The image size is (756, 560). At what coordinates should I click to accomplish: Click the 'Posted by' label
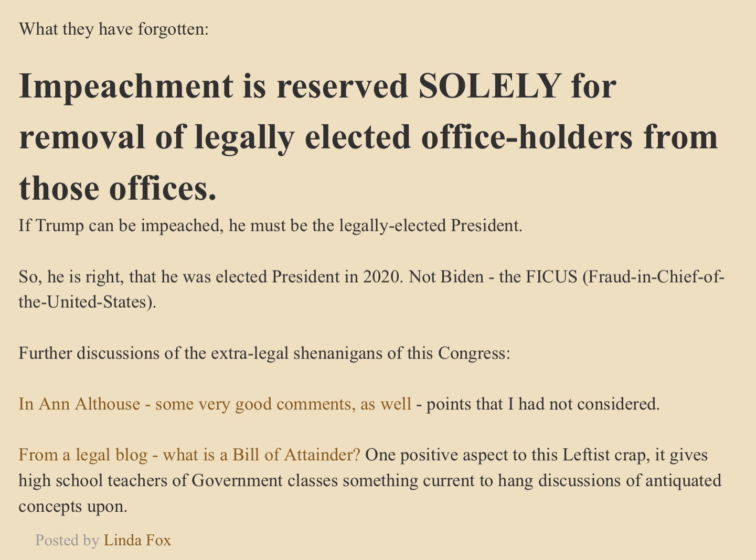[x=67, y=540]
